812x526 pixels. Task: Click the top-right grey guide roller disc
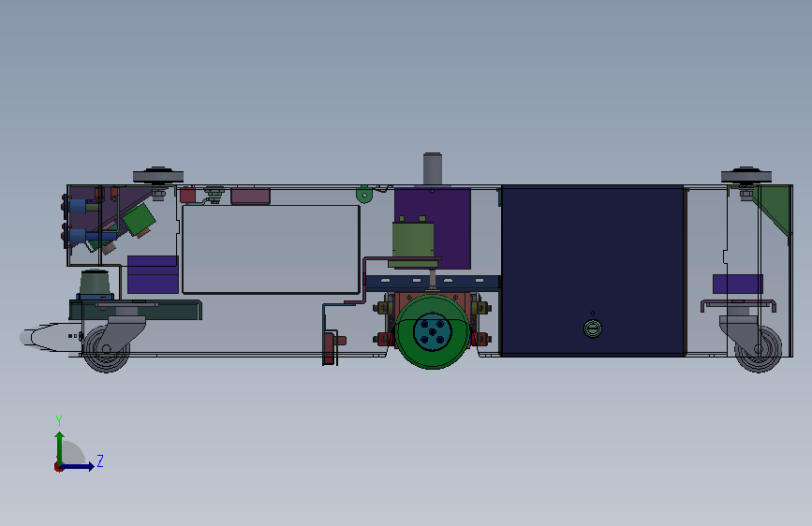[746, 175]
